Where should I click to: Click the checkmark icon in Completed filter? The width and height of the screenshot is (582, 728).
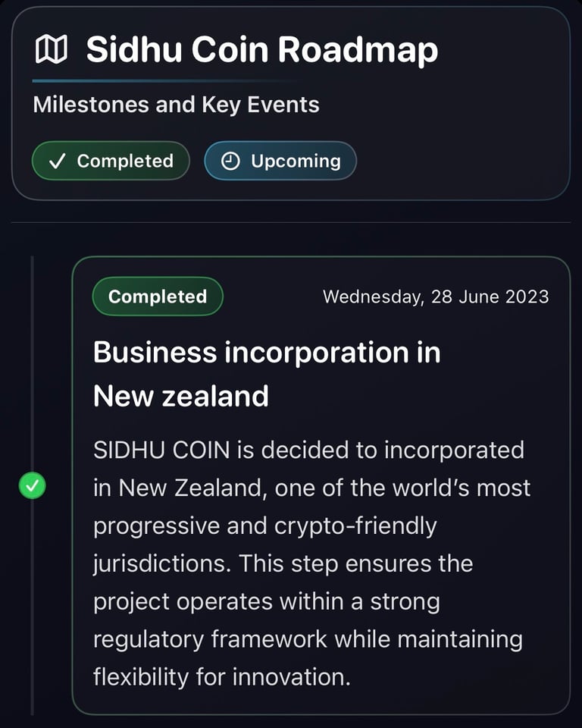click(x=58, y=161)
